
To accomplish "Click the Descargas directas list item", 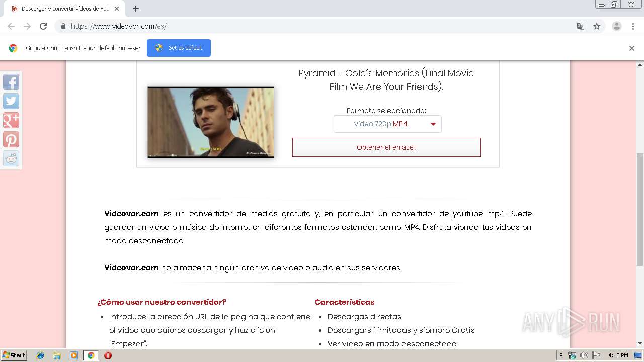I will pos(364,317).
